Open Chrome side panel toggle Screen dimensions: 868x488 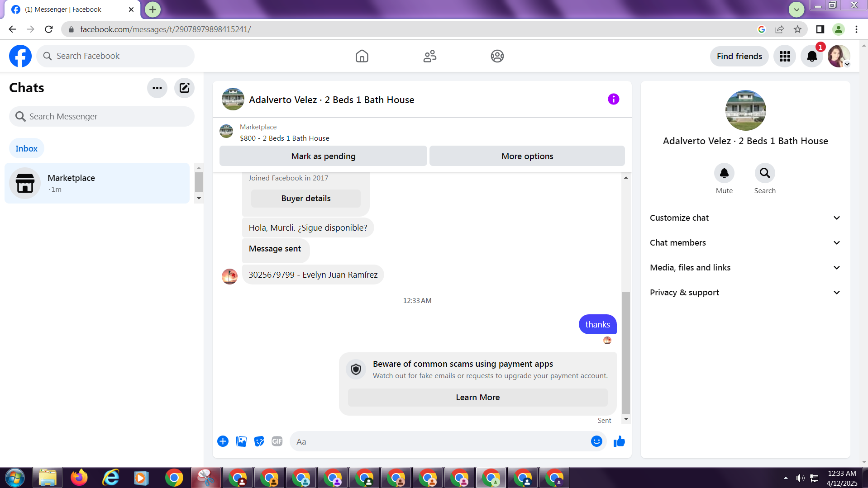(x=820, y=29)
